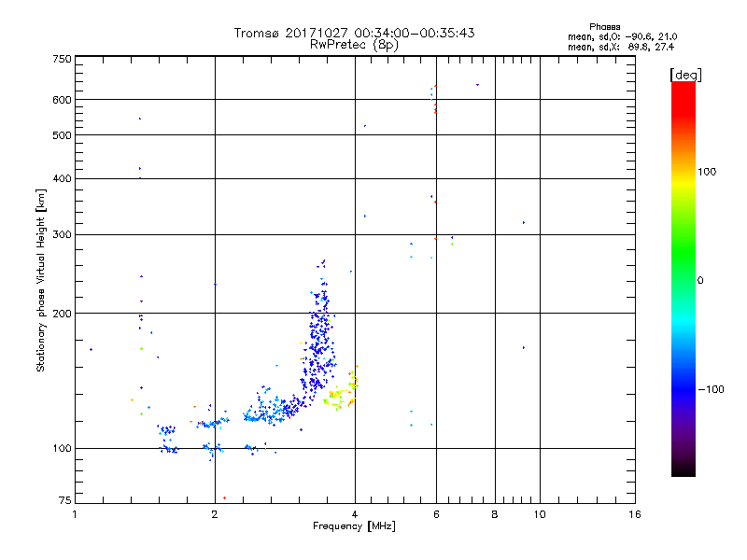747x560 pixels.
Task: Click the x-axis tick label '2'
Action: [215, 514]
